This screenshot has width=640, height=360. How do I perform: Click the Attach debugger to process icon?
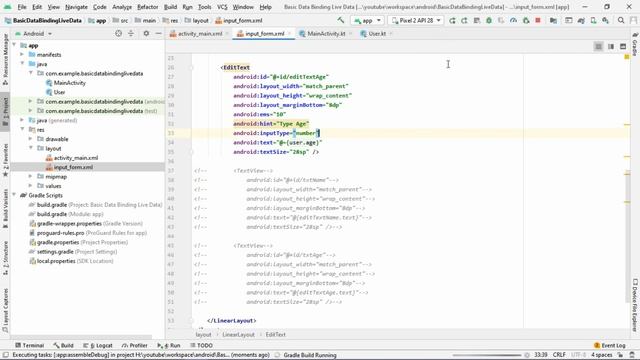[526, 20]
